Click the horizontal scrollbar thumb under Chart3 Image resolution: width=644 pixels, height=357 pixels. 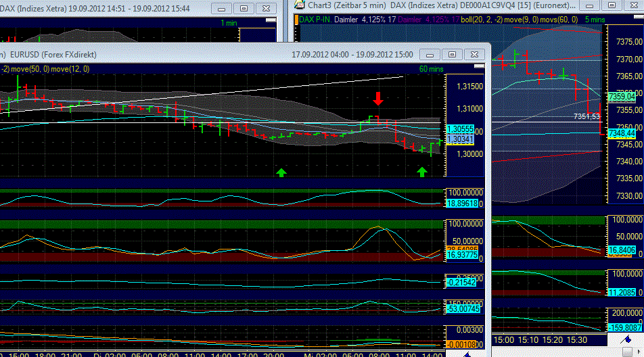coord(626,352)
